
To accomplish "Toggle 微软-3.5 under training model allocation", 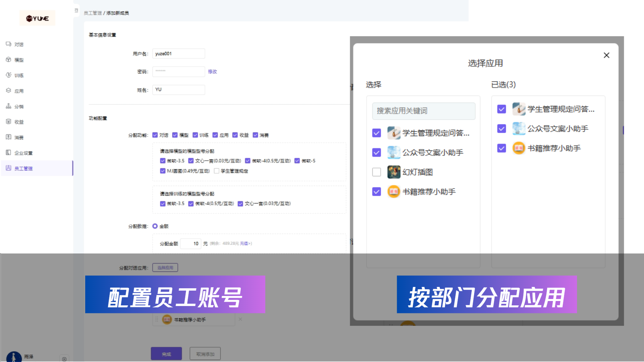I will point(163,203).
